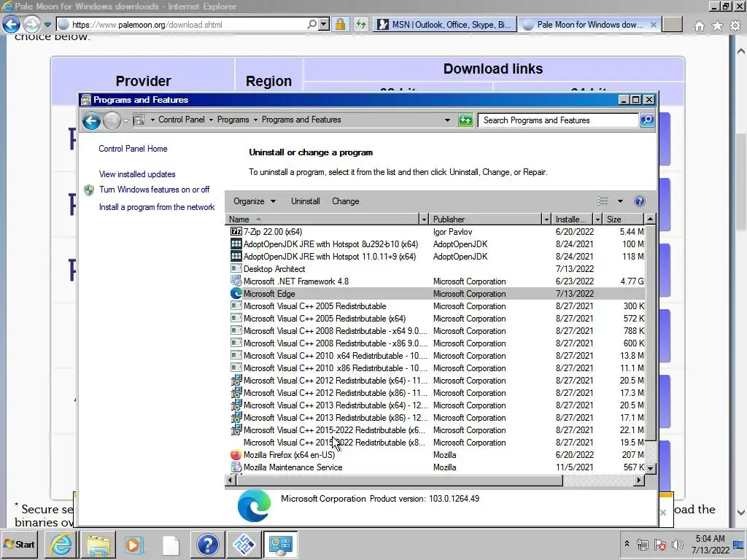Switch to the Pale Moon for Windows tab
The height and width of the screenshot is (560, 747).
589,25
